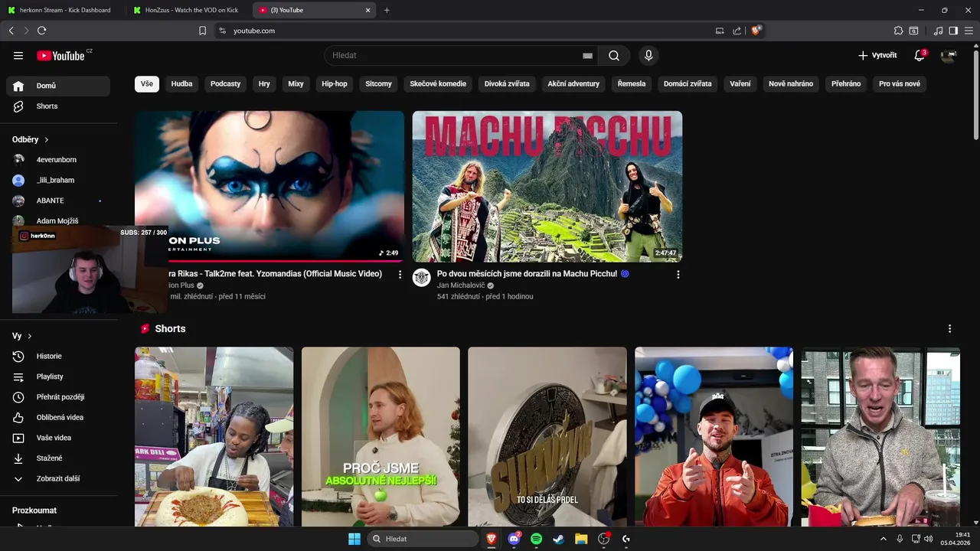Open _lili_braham channel subscription
This screenshot has height=551, width=980.
pyautogui.click(x=58, y=181)
